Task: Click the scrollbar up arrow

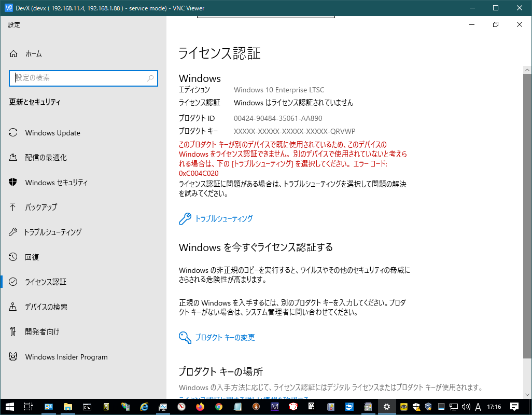Action: click(527, 70)
